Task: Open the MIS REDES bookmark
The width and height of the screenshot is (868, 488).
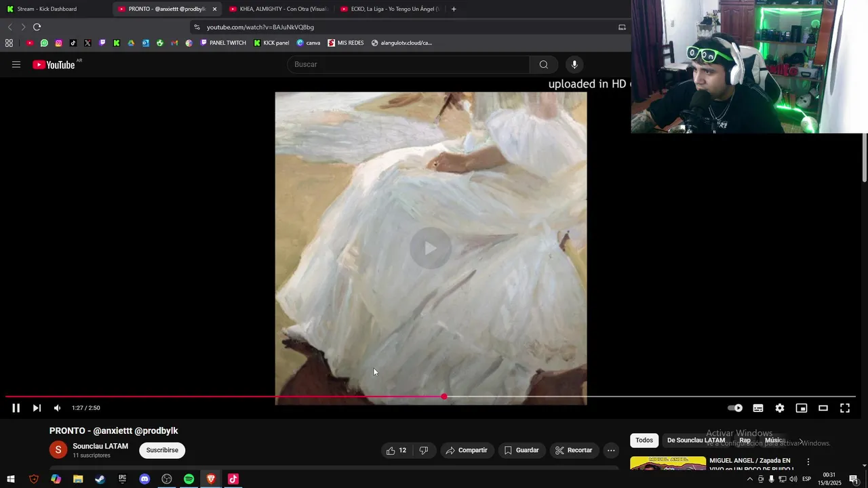Action: click(x=346, y=43)
